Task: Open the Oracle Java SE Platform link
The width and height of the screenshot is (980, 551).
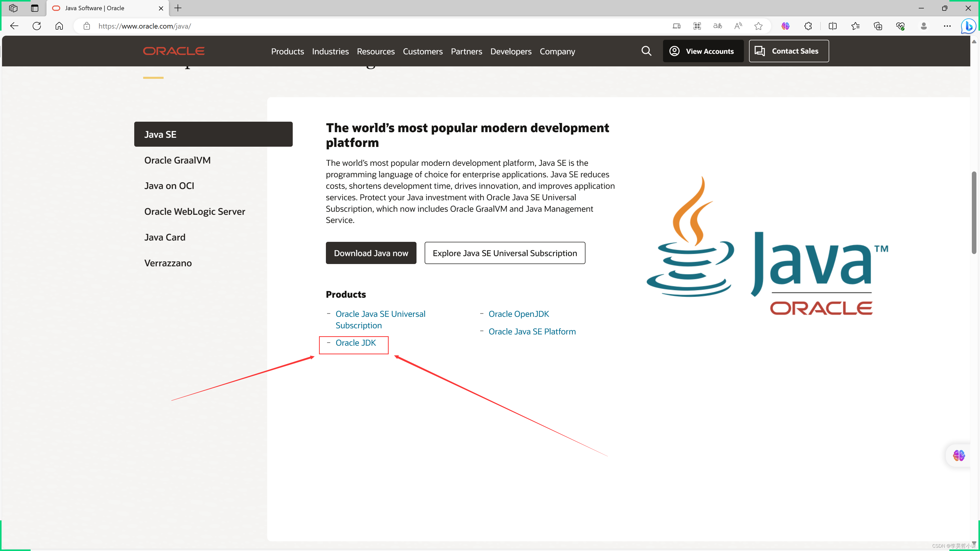Action: (532, 331)
